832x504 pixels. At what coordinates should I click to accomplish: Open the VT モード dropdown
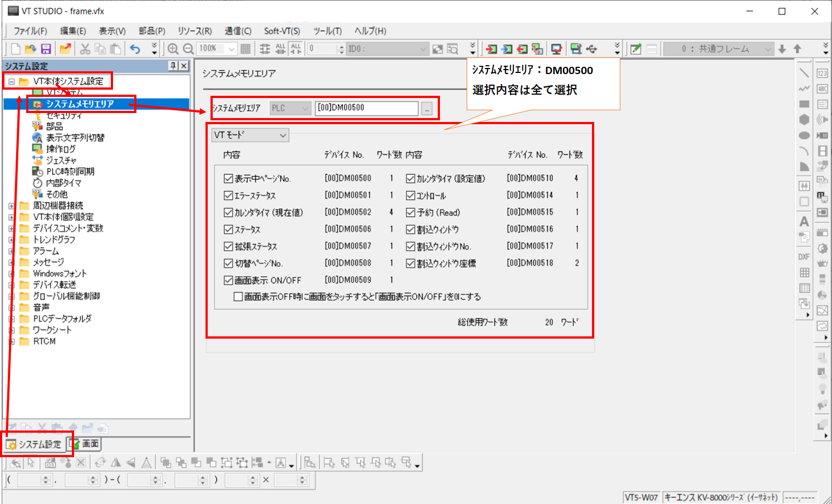[250, 135]
